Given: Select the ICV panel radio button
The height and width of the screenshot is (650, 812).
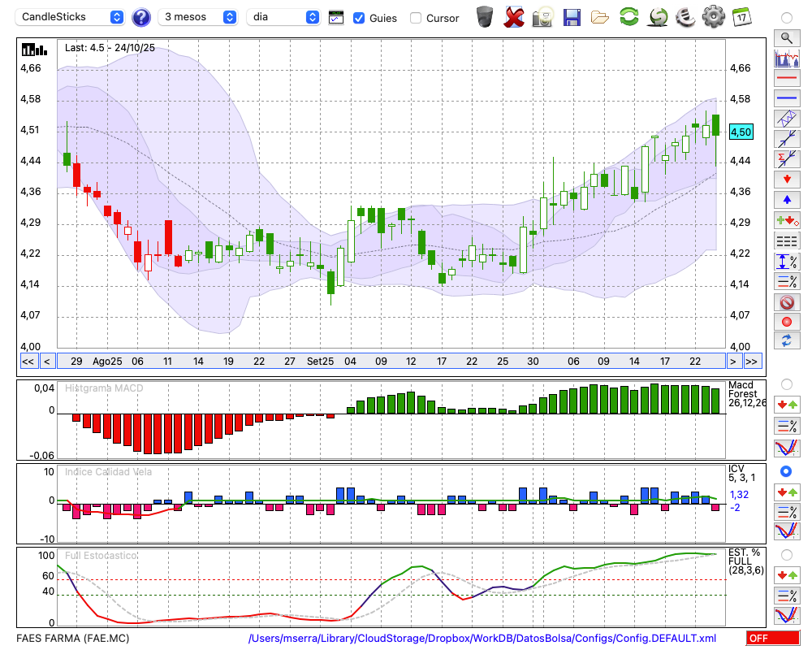Looking at the screenshot, I should [786, 472].
